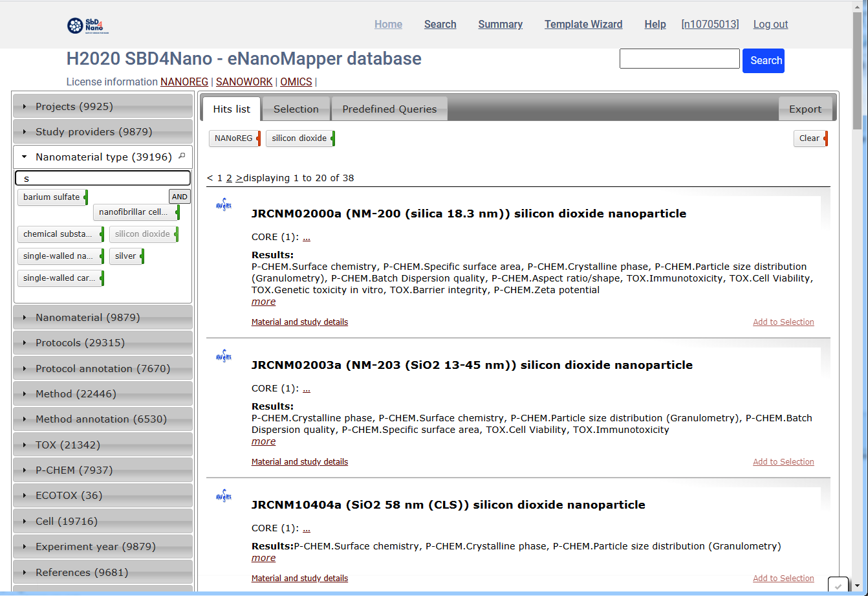Open the Predefined Queries tab

click(x=389, y=109)
